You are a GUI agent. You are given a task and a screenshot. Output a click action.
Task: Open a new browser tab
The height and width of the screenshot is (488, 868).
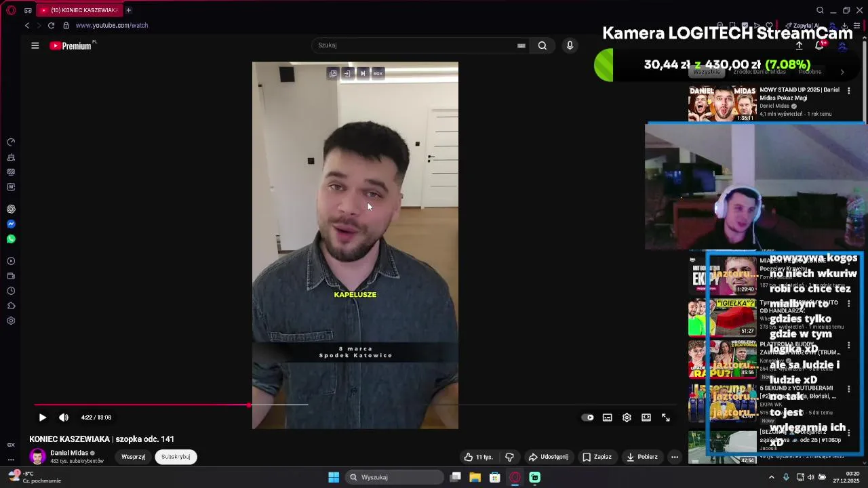128,10
